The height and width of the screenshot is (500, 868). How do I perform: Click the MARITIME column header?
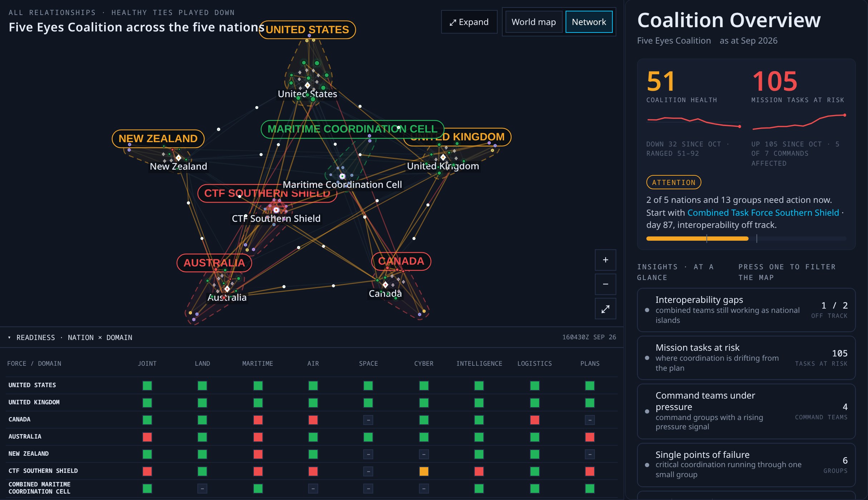[257, 364]
